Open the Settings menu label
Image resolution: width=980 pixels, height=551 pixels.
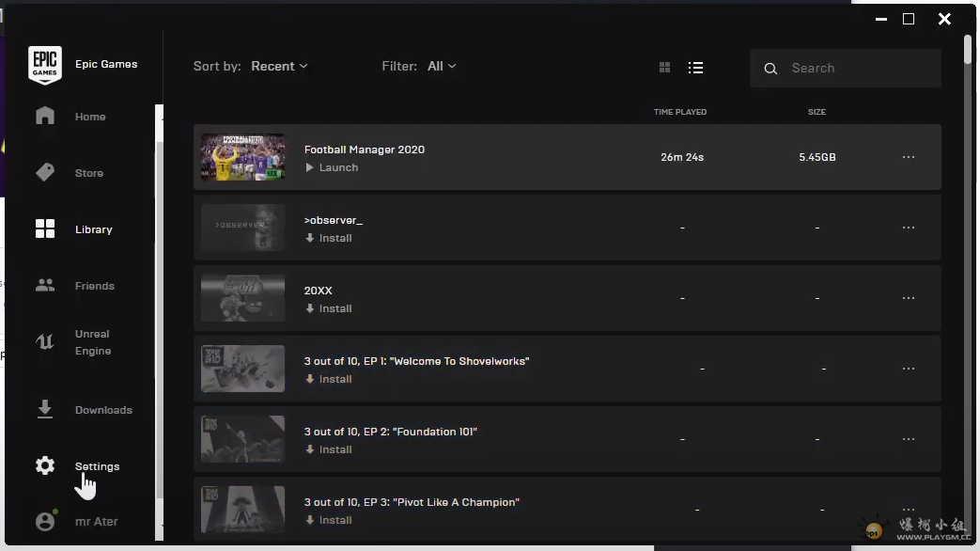tap(97, 466)
